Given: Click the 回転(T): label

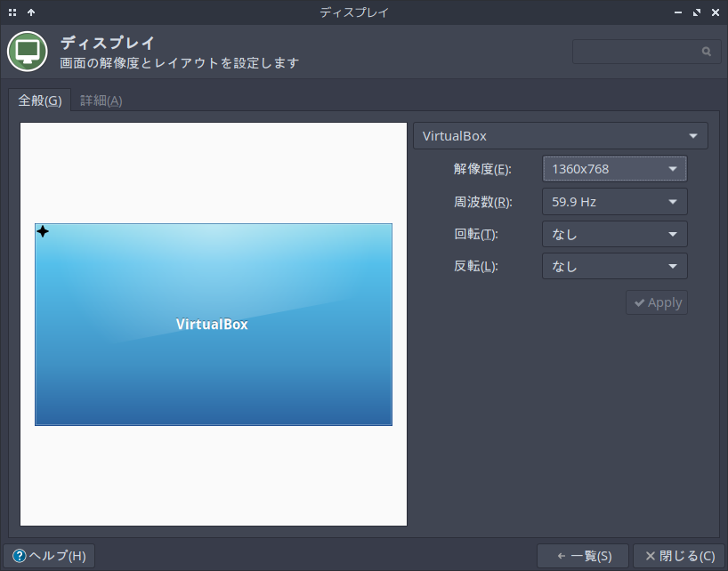Looking at the screenshot, I should [x=475, y=234].
